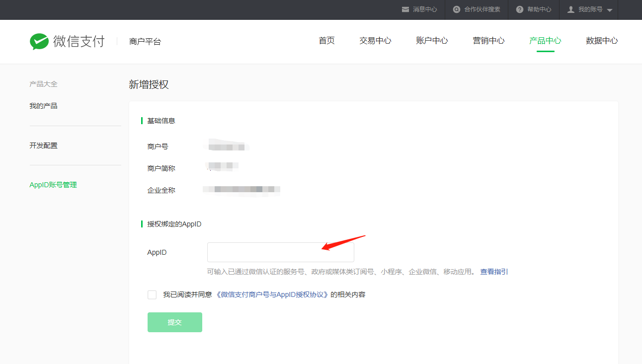This screenshot has height=364, width=642.
Task: Click the envelope icon for 消息中心
Action: [x=405, y=9]
